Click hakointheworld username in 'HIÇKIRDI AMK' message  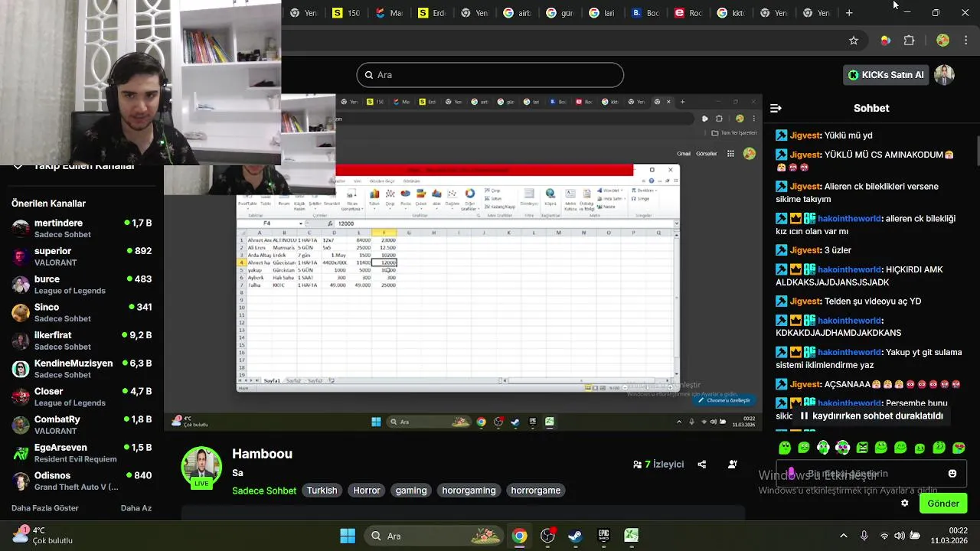click(x=849, y=270)
